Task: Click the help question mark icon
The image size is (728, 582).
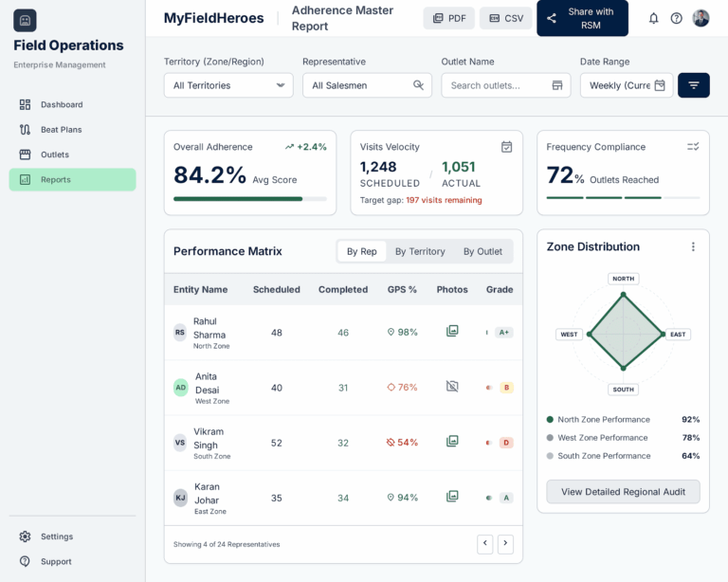Action: coord(677,18)
